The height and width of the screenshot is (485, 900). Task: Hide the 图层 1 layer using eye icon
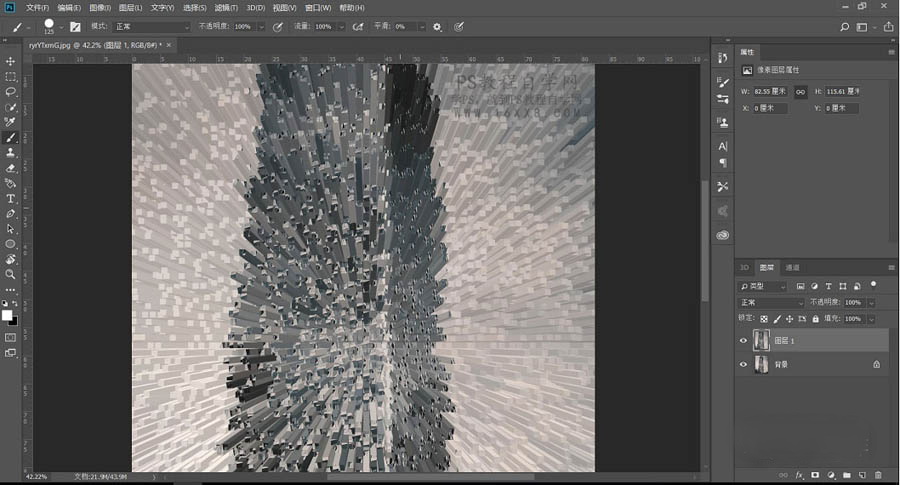[x=743, y=341]
